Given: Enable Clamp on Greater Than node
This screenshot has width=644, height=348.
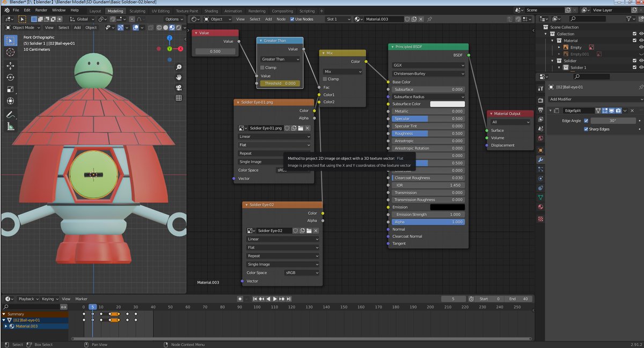Looking at the screenshot, I should [262, 68].
